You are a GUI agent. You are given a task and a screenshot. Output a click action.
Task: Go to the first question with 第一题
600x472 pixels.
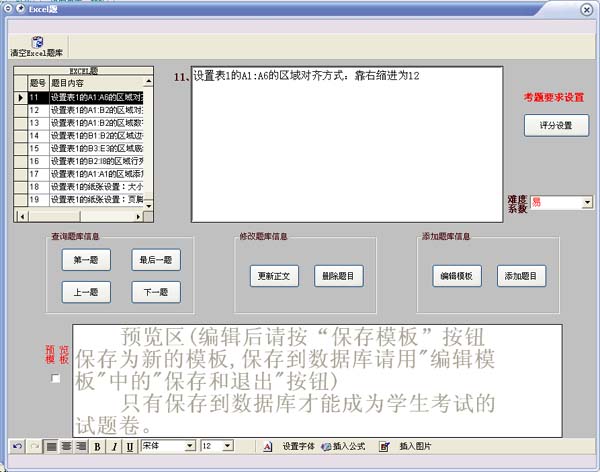coord(86,260)
